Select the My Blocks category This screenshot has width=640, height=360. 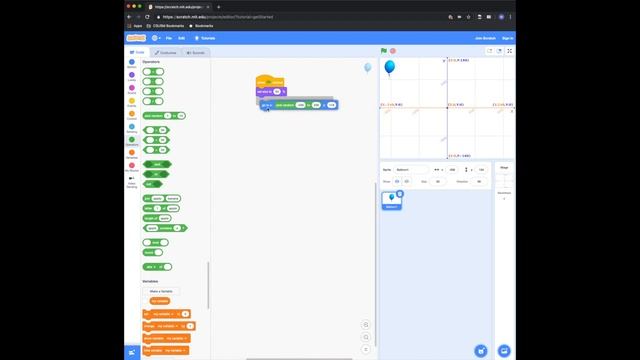pos(132,167)
